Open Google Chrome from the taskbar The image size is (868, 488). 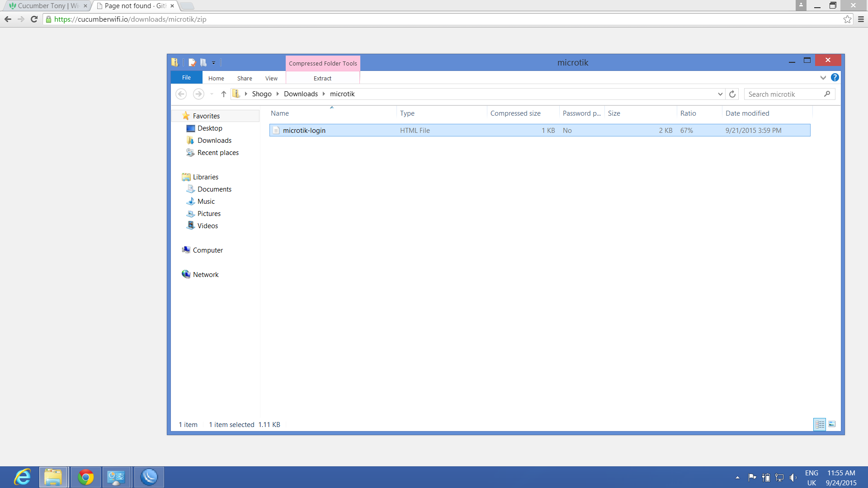click(85, 477)
